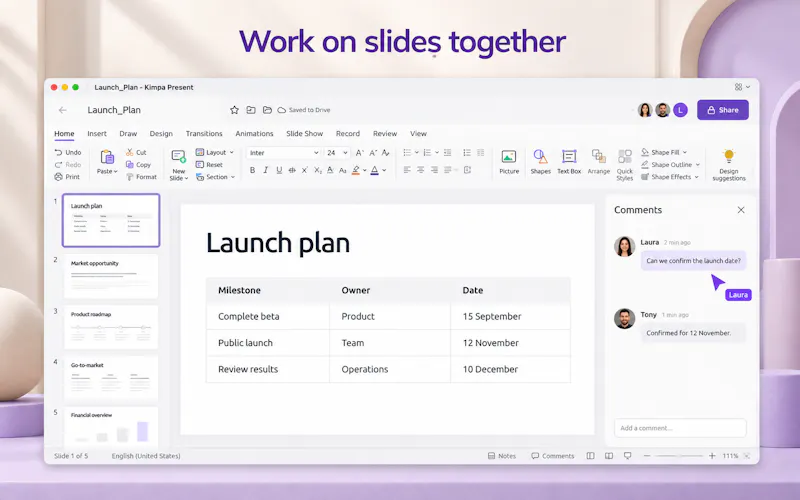Open the Design tab
Image resolution: width=800 pixels, height=500 pixels.
(161, 134)
